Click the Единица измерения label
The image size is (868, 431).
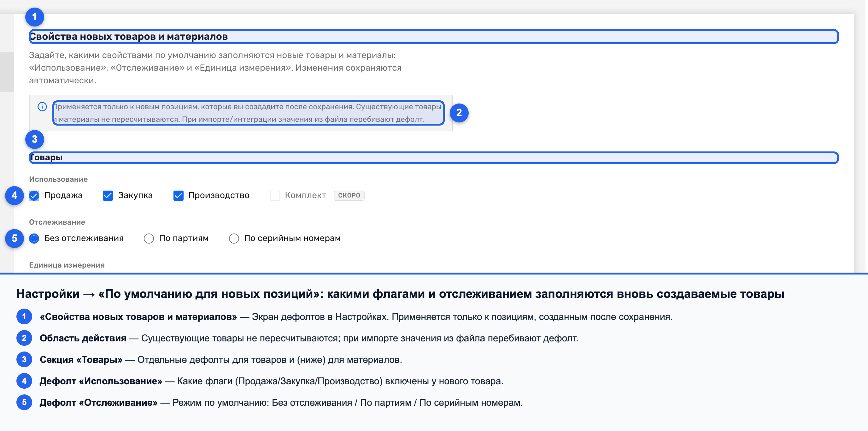[67, 265]
